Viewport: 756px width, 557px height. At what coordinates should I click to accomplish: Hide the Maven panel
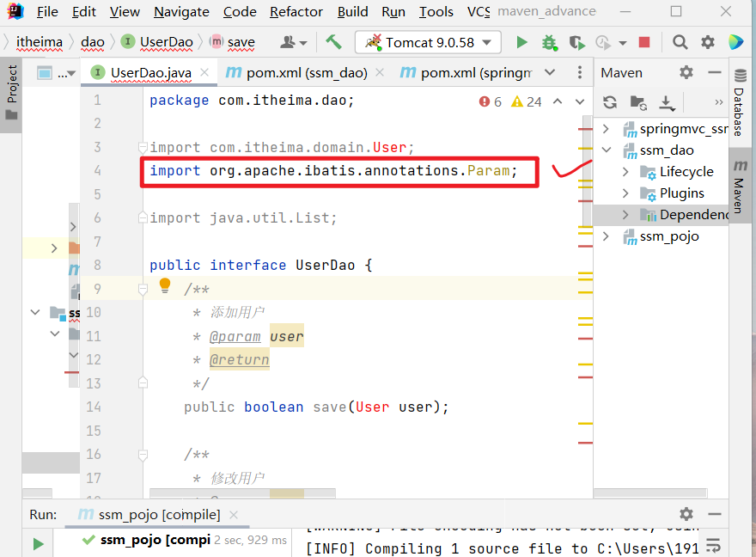715,72
